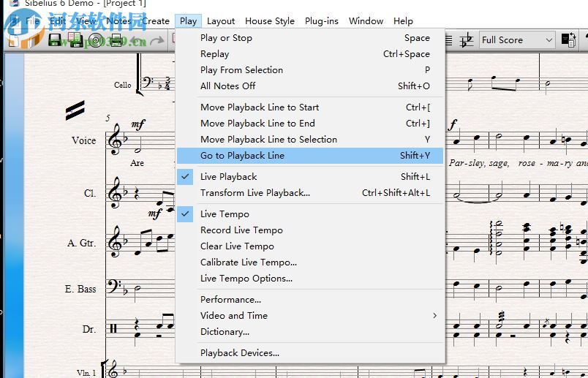Open Playback Devices settings

click(x=310, y=353)
